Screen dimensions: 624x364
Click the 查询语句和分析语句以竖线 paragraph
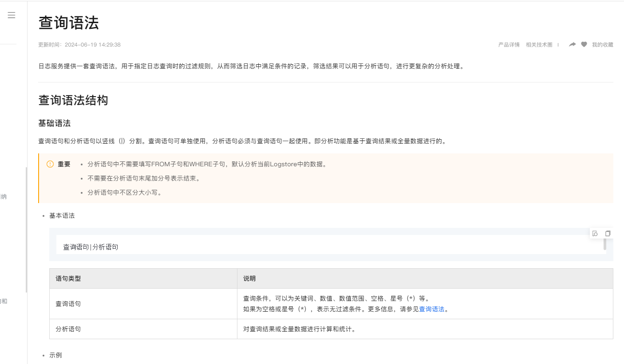[242, 141]
